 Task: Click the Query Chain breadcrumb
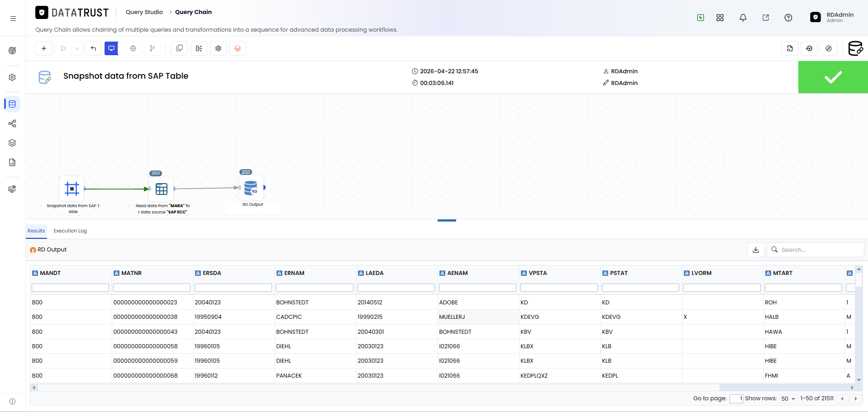[193, 12]
